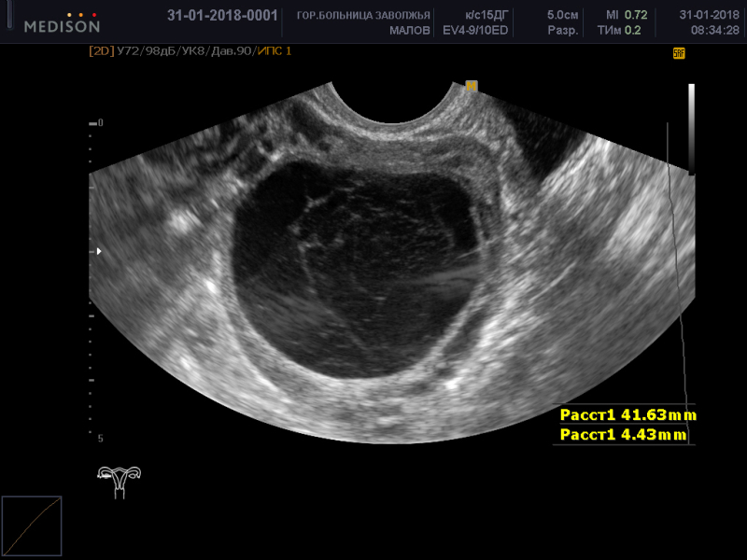747x560 pixels.
Task: Click the Разр. label
Action: [563, 31]
